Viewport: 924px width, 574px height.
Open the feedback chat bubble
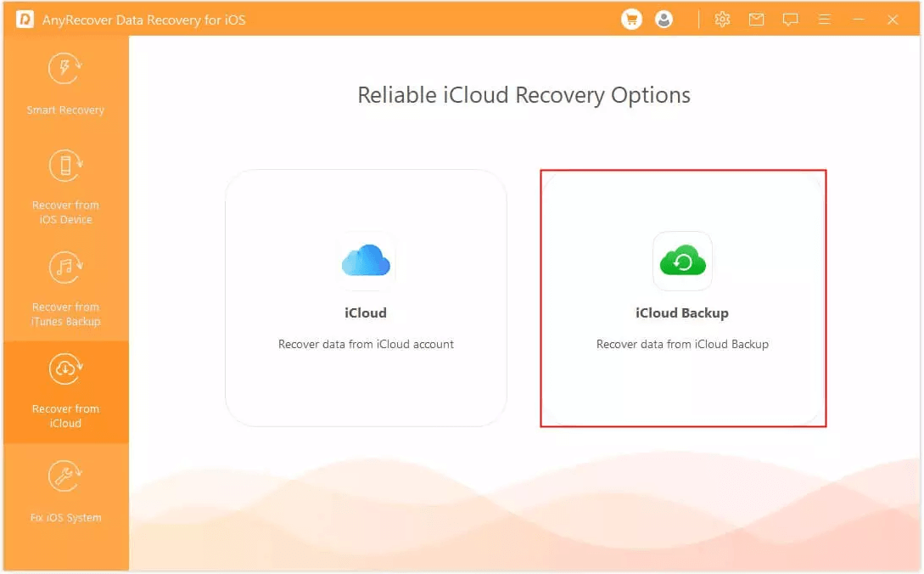790,18
